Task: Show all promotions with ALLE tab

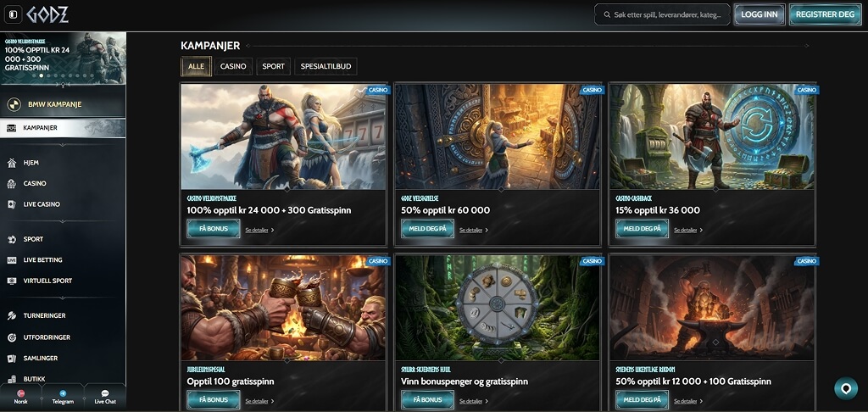Action: coord(196,66)
